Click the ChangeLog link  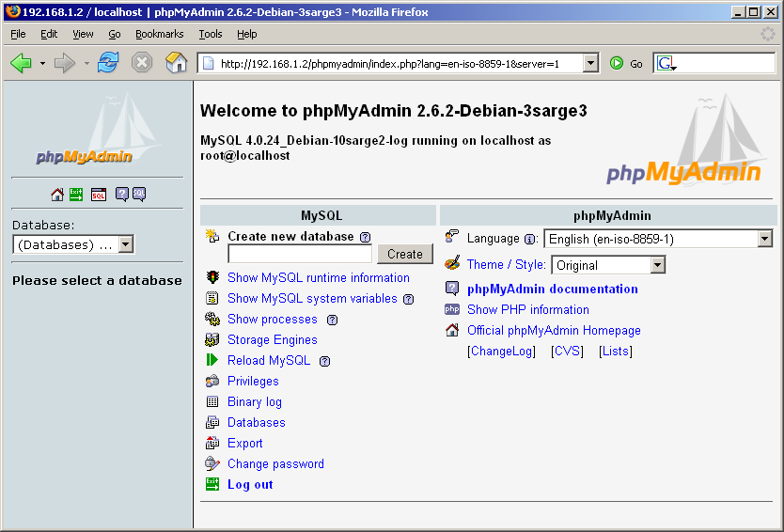[x=501, y=351]
